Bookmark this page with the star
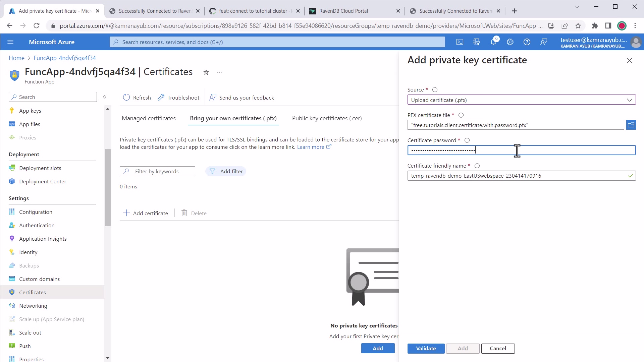The width and height of the screenshot is (644, 362). pos(578,25)
